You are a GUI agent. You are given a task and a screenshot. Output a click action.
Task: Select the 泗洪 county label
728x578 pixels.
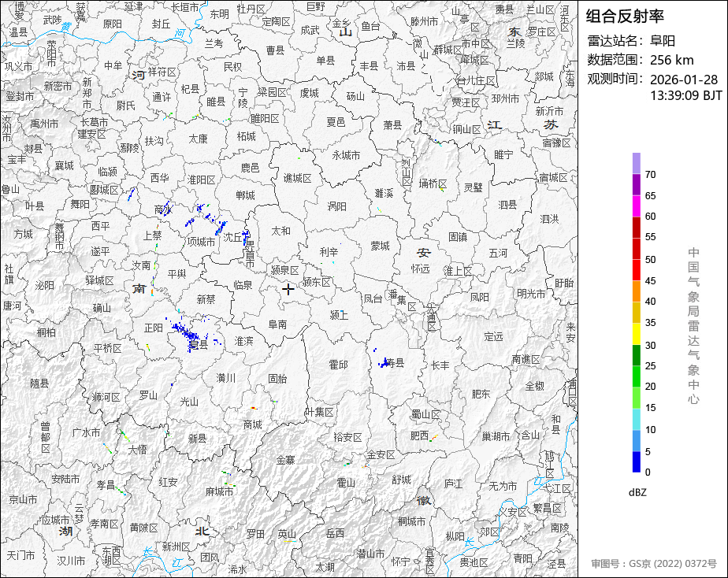550,219
